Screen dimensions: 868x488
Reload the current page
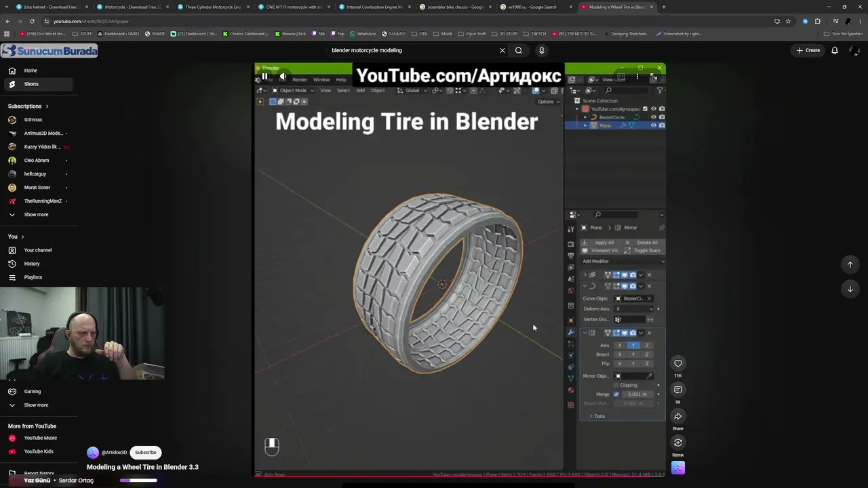click(33, 21)
